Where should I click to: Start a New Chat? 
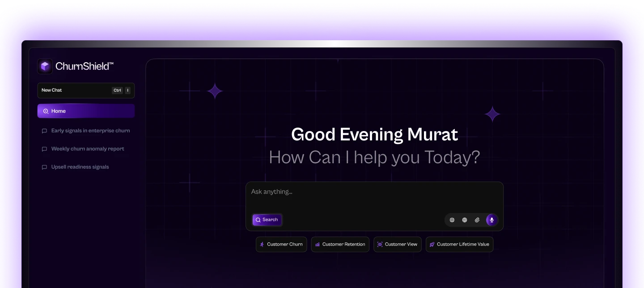point(86,90)
